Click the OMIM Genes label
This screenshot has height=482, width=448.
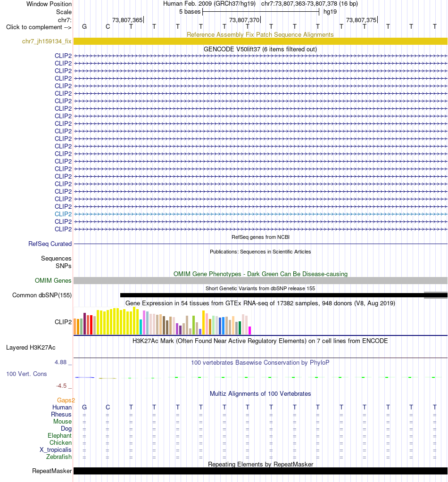53,280
